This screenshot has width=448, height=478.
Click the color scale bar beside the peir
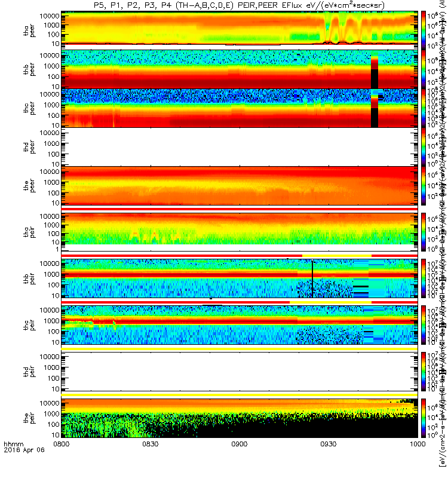(424, 418)
